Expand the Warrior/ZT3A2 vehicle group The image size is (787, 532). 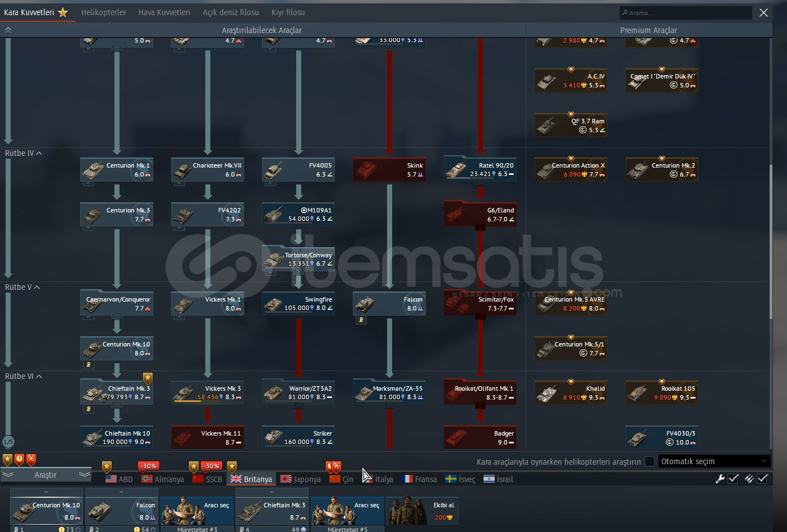pyautogui.click(x=298, y=392)
